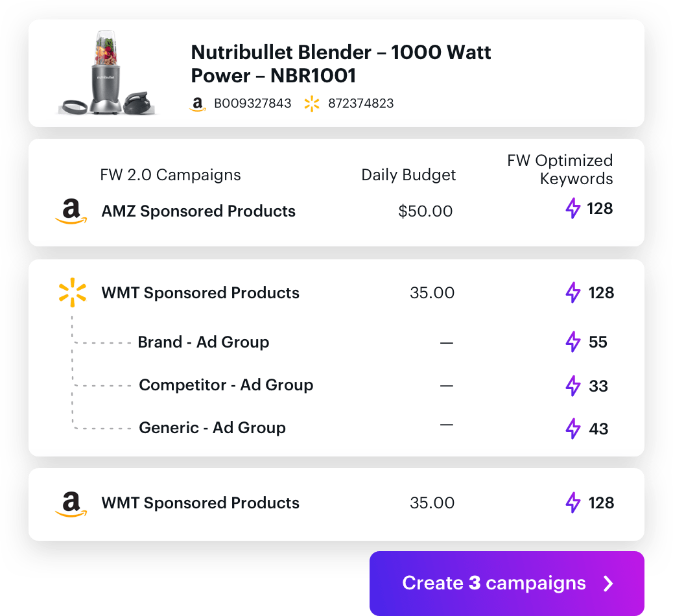Click the Amazon logo in the bottom campaign card

(x=71, y=504)
